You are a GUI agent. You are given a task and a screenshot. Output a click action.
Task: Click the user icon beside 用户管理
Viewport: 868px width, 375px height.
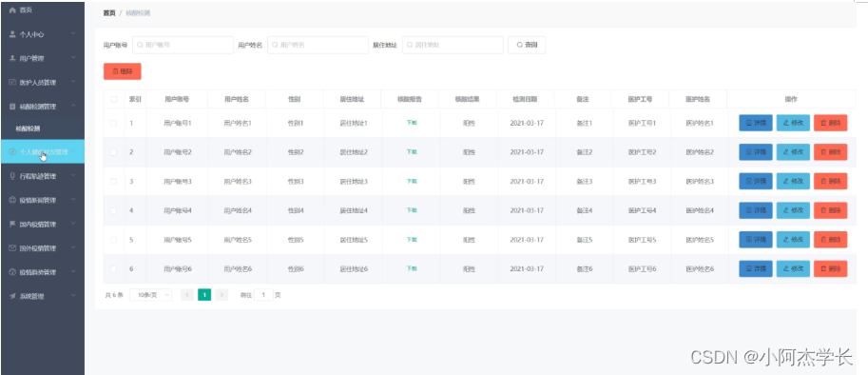[x=12, y=58]
